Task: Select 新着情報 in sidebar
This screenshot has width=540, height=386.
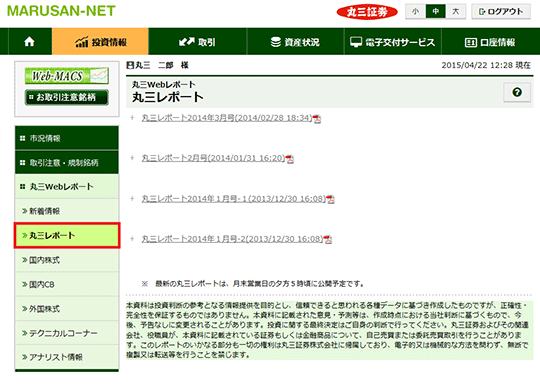Action: [67, 211]
